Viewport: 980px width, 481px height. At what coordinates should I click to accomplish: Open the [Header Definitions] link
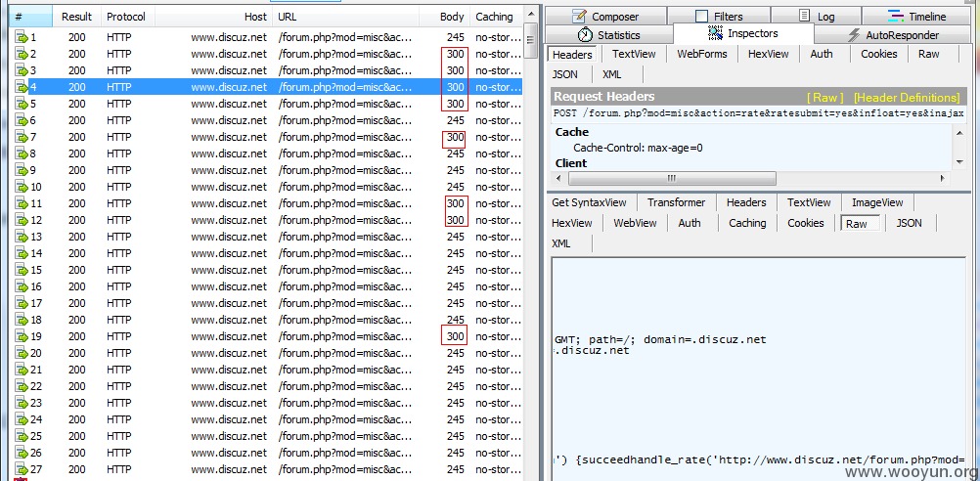907,98
